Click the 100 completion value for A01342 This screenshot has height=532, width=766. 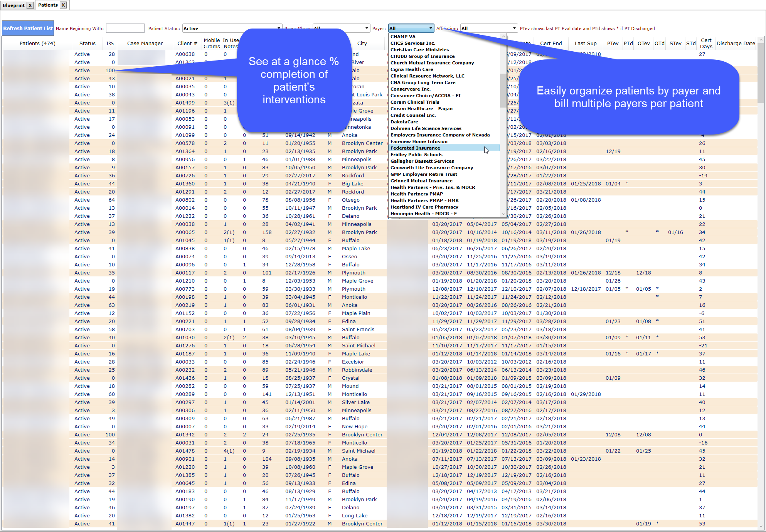[x=110, y=435]
